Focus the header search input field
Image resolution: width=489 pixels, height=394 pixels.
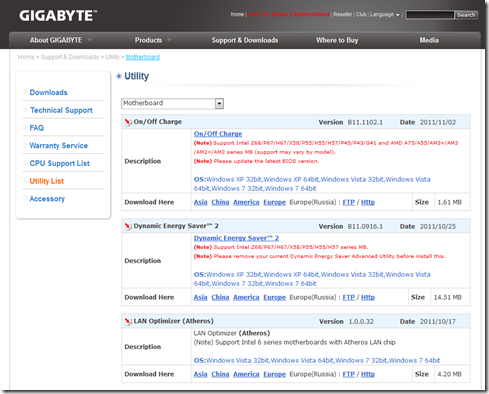(430, 15)
